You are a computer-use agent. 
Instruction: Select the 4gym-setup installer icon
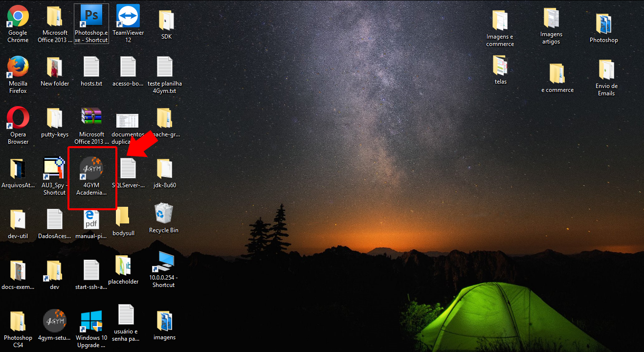54,321
